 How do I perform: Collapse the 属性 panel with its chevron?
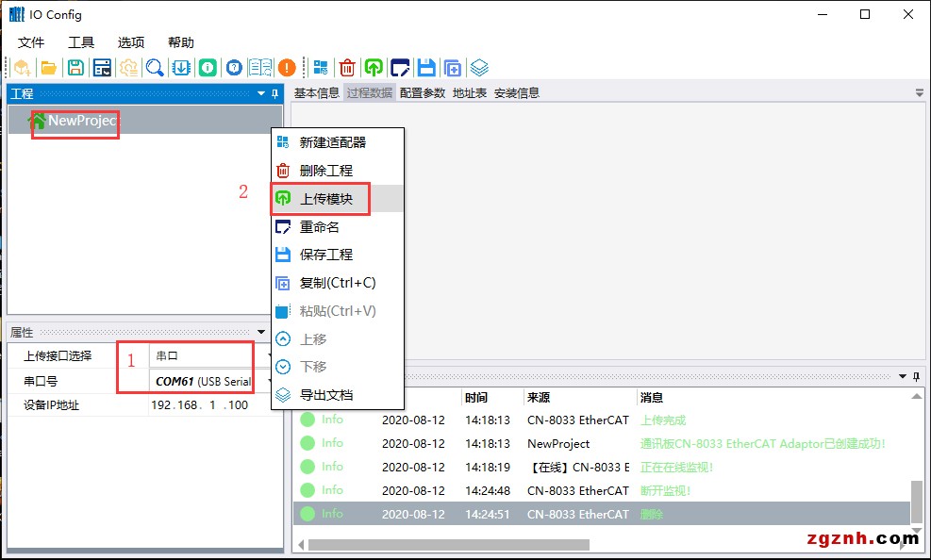[x=262, y=332]
